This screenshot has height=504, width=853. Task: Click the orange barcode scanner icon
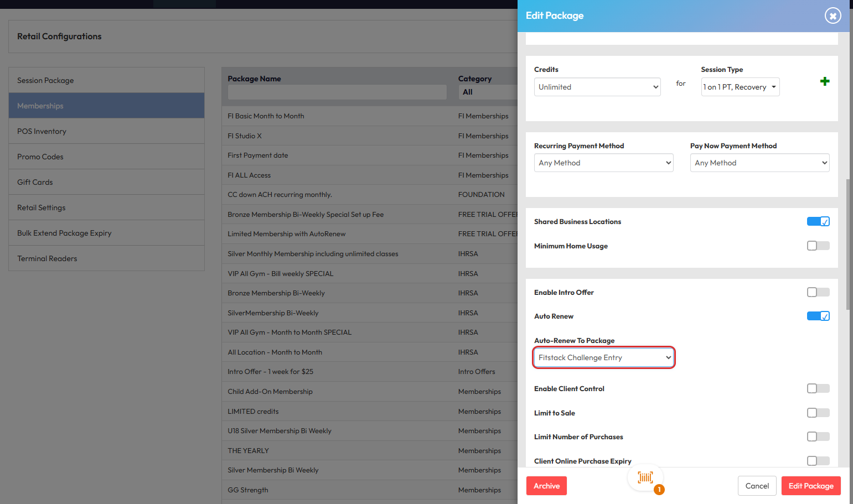coord(645,477)
